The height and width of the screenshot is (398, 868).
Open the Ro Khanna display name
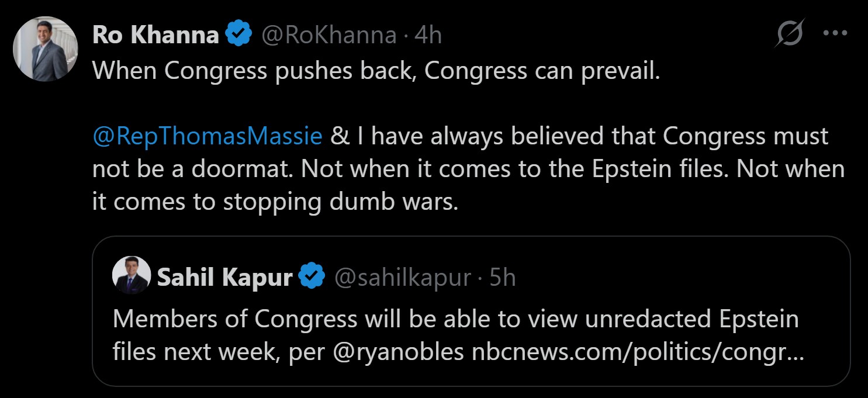point(155,36)
